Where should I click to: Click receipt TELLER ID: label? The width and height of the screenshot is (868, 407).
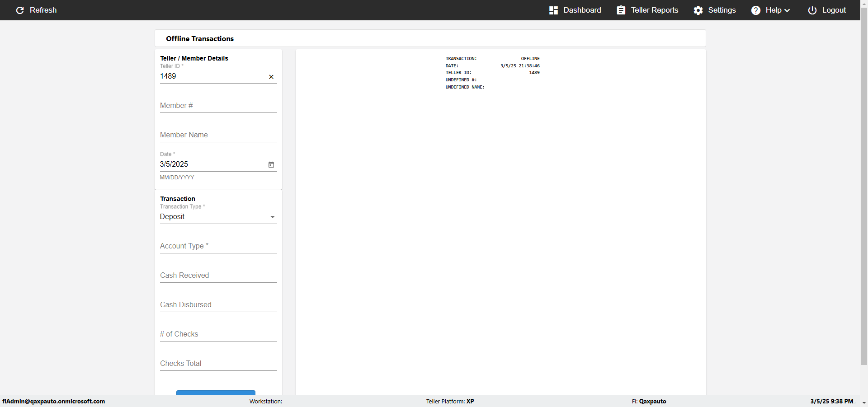tap(458, 73)
